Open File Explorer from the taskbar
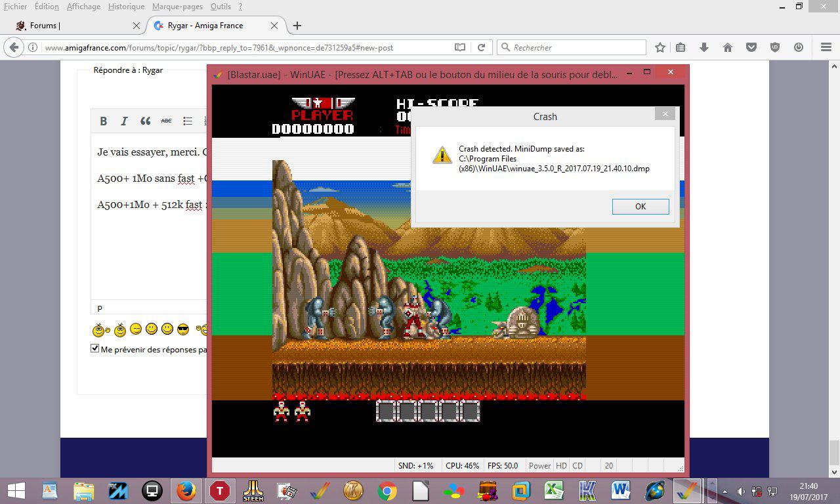840x504 pixels. pos(84,491)
